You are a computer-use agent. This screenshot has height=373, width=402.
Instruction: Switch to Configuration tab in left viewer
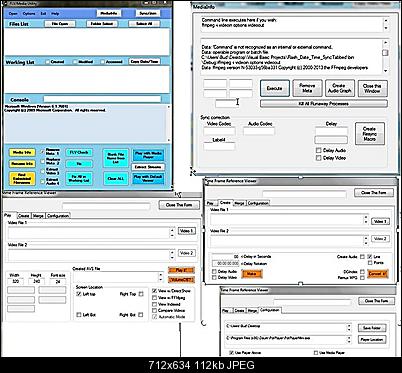(58, 216)
